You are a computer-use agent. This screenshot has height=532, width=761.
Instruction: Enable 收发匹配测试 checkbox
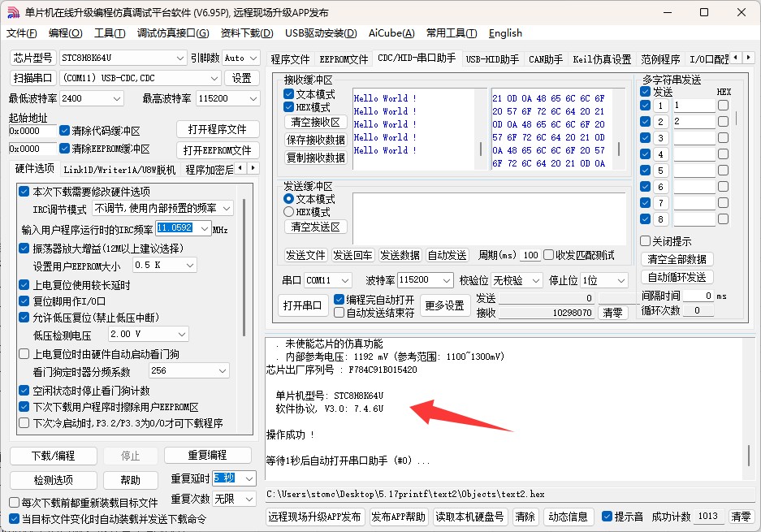tap(549, 255)
